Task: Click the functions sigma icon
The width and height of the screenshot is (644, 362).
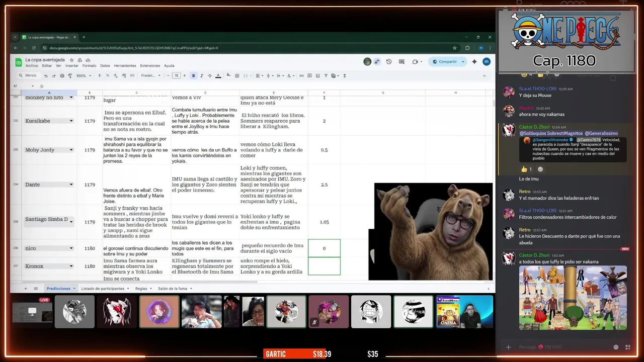Action: pos(345,76)
